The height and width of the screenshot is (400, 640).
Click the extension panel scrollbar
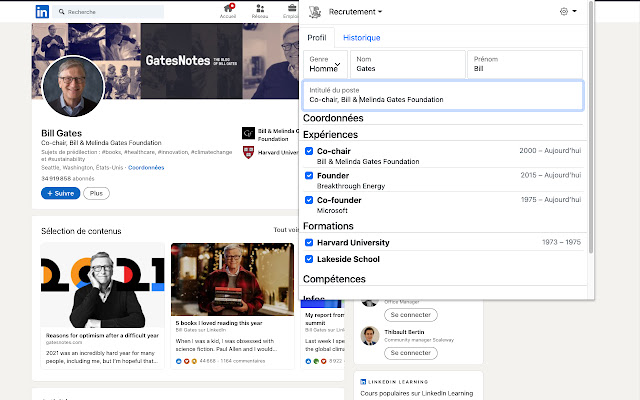(591, 127)
